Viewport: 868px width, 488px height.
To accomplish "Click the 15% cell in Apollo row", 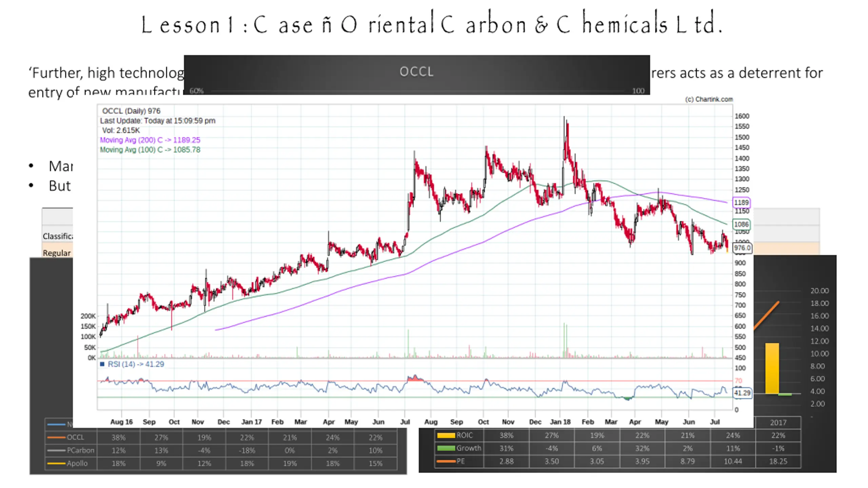I will (375, 463).
